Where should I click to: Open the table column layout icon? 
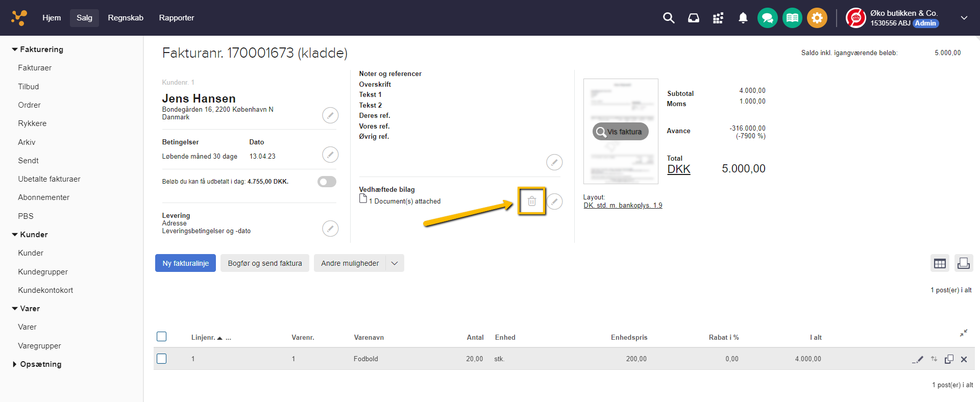pos(940,263)
